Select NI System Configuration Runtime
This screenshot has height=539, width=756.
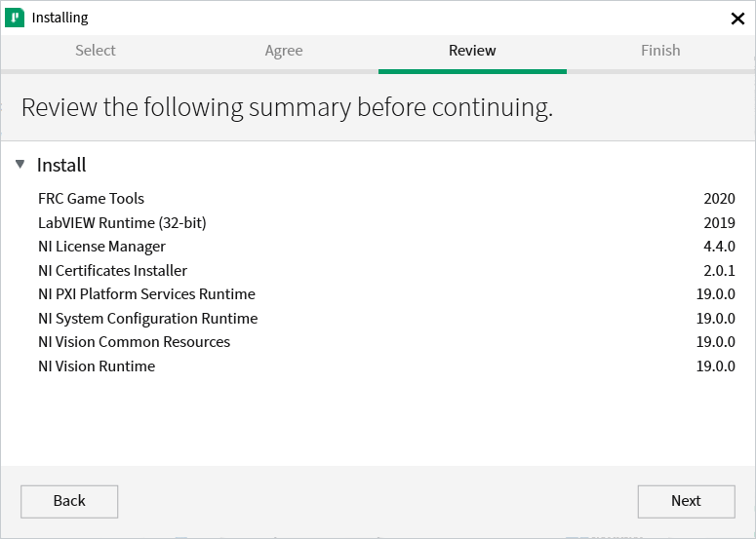386,319
